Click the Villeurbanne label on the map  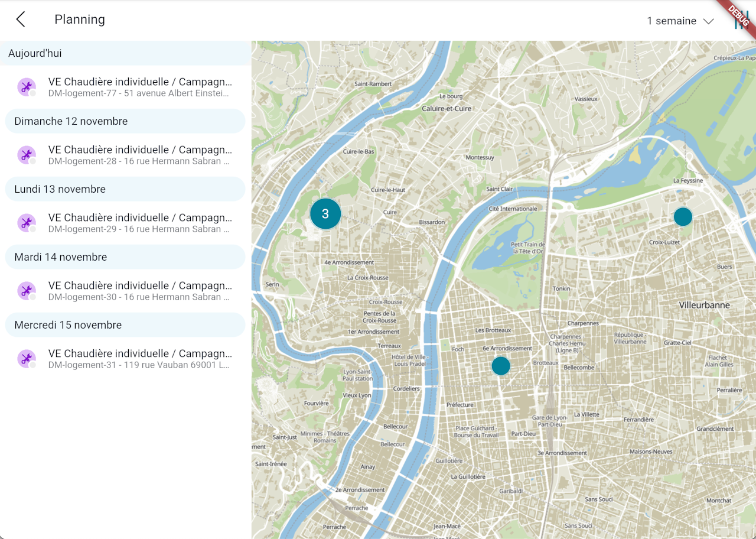click(704, 305)
